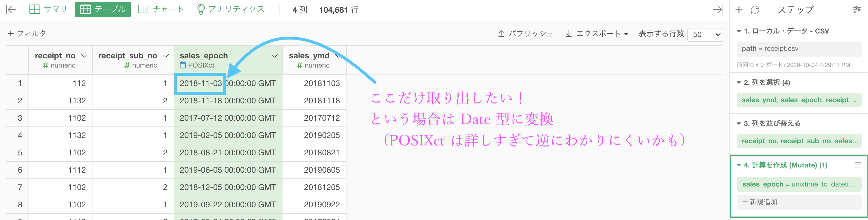Collapse the reorder columns step 3
Screen dimensions: 868x220
[x=739, y=124]
